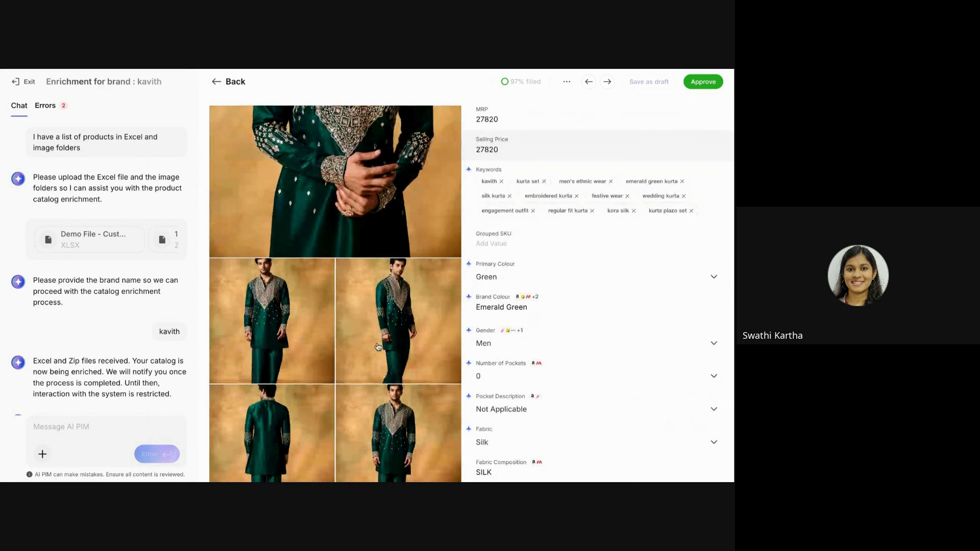Expand the Gender dropdown

(714, 343)
